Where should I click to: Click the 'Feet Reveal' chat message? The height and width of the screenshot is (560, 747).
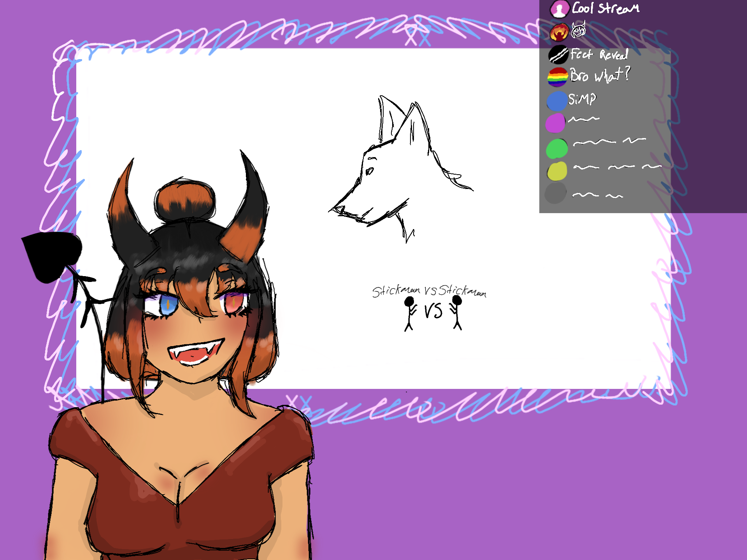pos(599,54)
